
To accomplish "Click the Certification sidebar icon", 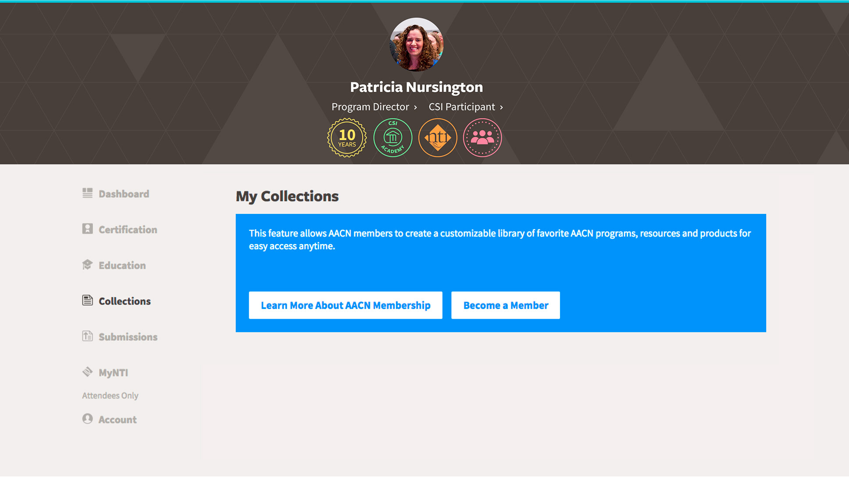I will [x=87, y=229].
